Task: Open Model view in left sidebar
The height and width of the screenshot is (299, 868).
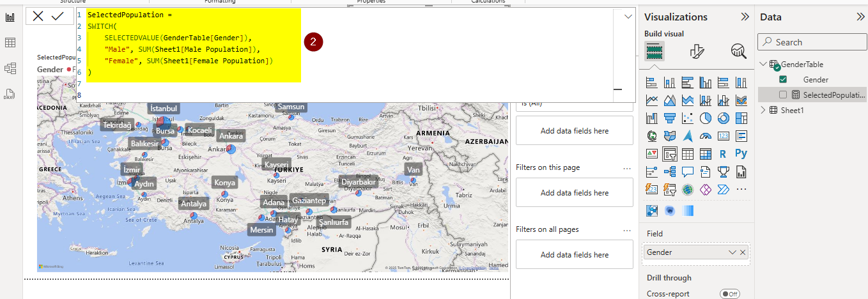Action: pyautogui.click(x=10, y=68)
